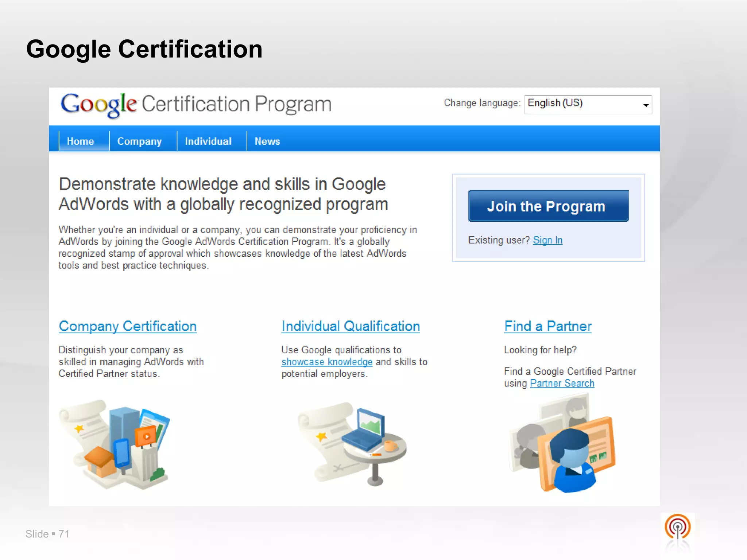
Task: Open the Company Certification link
Action: tap(128, 326)
